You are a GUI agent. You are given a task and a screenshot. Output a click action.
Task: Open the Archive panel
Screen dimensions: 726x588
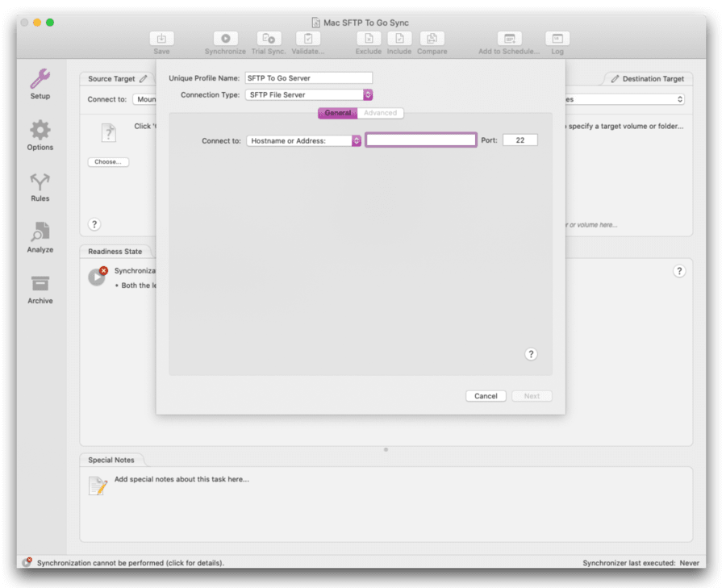point(39,288)
